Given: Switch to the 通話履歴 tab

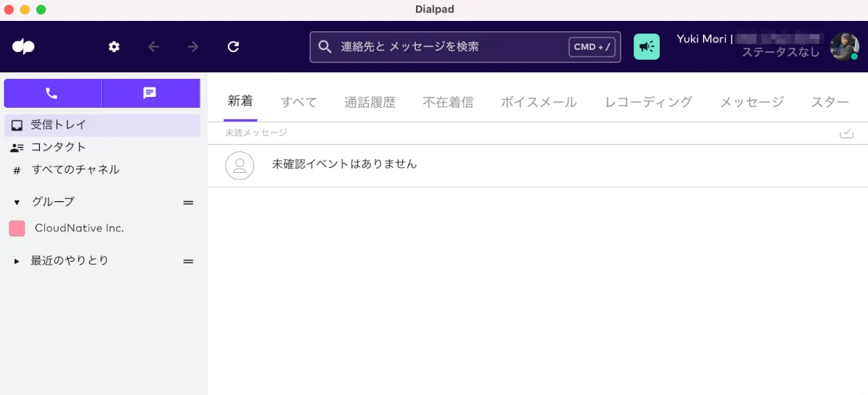Looking at the screenshot, I should pos(370,102).
